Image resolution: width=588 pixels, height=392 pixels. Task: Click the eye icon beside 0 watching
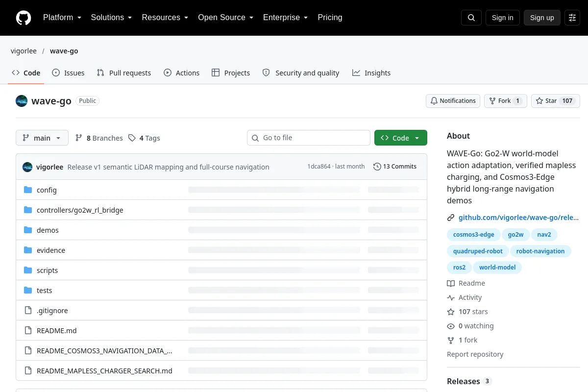pyautogui.click(x=451, y=326)
